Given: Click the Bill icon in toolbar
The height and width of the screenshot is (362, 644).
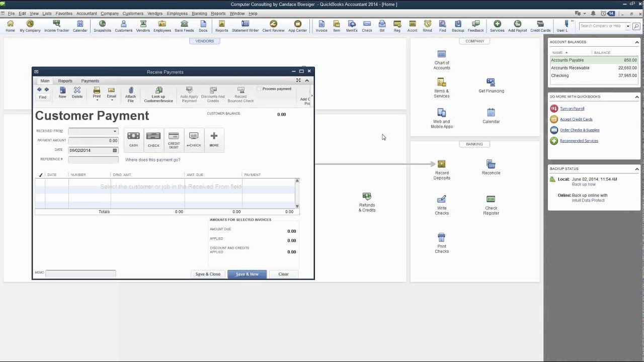Looking at the screenshot, I should point(382,26).
